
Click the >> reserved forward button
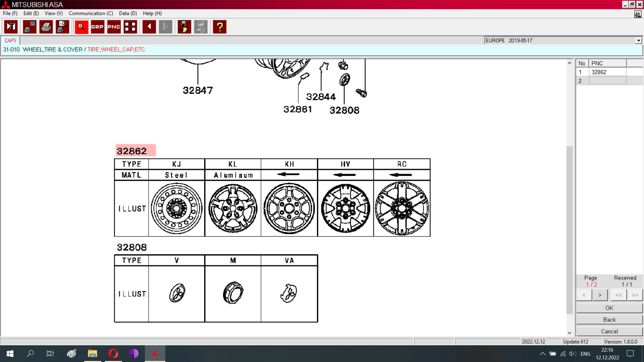click(x=635, y=295)
